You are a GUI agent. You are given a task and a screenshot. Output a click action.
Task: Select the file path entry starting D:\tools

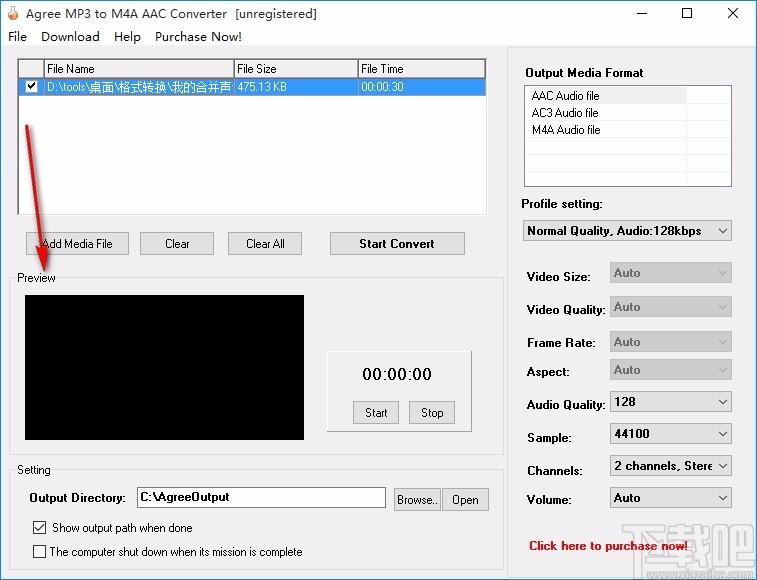tap(139, 87)
